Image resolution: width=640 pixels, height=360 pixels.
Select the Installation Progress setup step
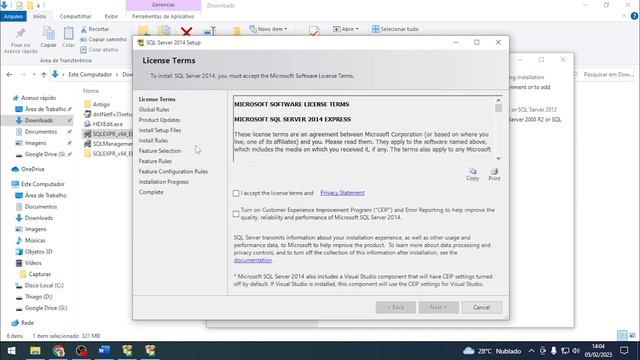tap(163, 182)
